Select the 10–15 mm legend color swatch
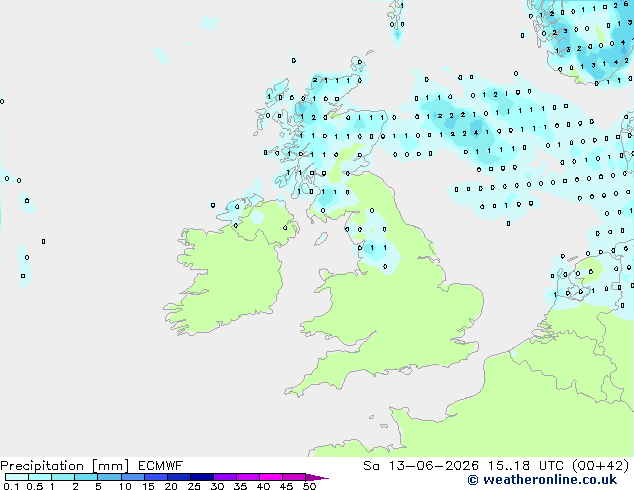The height and width of the screenshot is (490, 634). coord(132,477)
